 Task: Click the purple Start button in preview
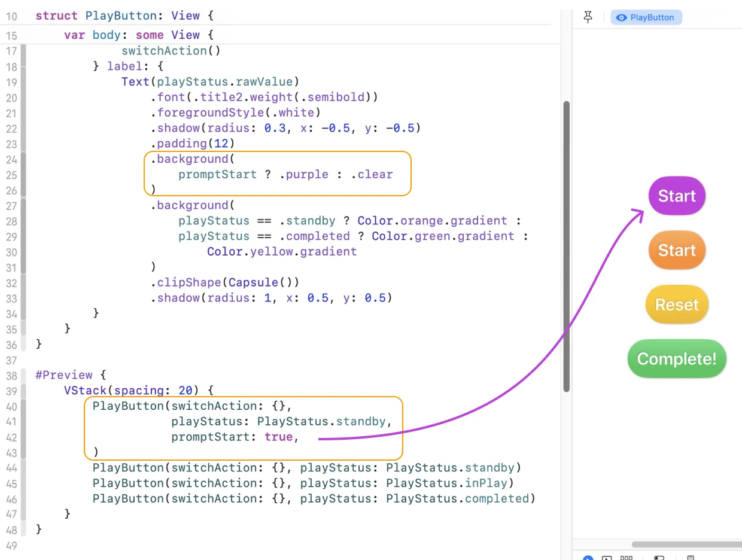click(x=677, y=196)
